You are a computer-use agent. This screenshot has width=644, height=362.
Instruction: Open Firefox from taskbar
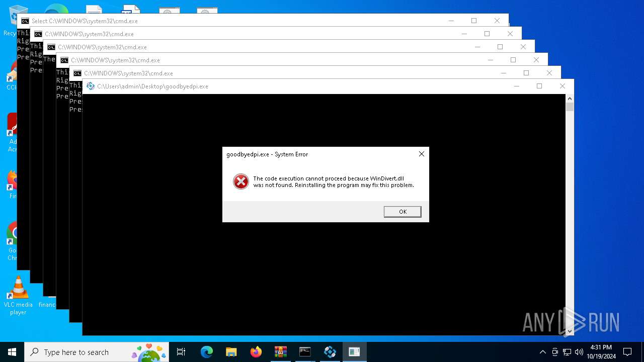(x=256, y=352)
